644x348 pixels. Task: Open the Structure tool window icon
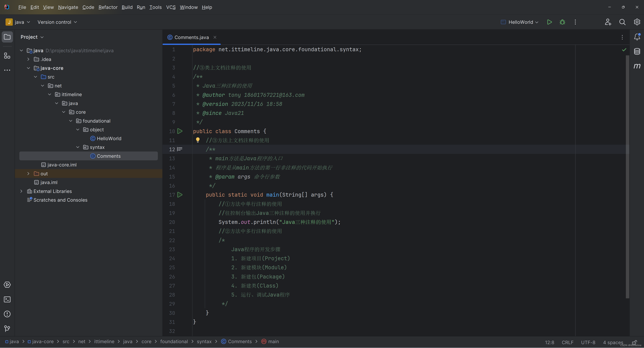pyautogui.click(x=7, y=55)
